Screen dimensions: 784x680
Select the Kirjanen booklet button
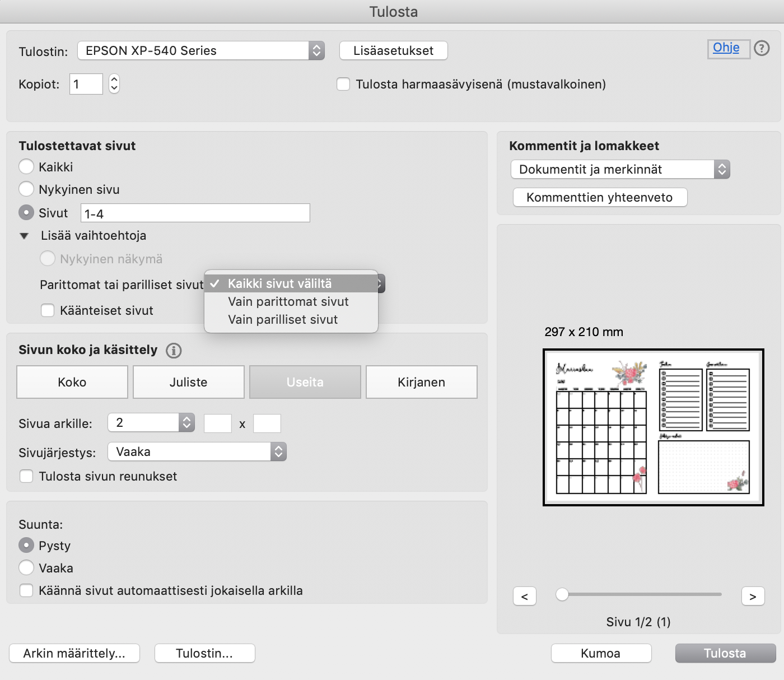pos(421,382)
